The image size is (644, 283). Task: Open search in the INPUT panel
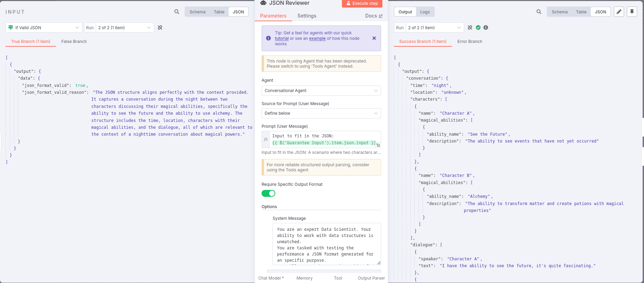pyautogui.click(x=177, y=12)
